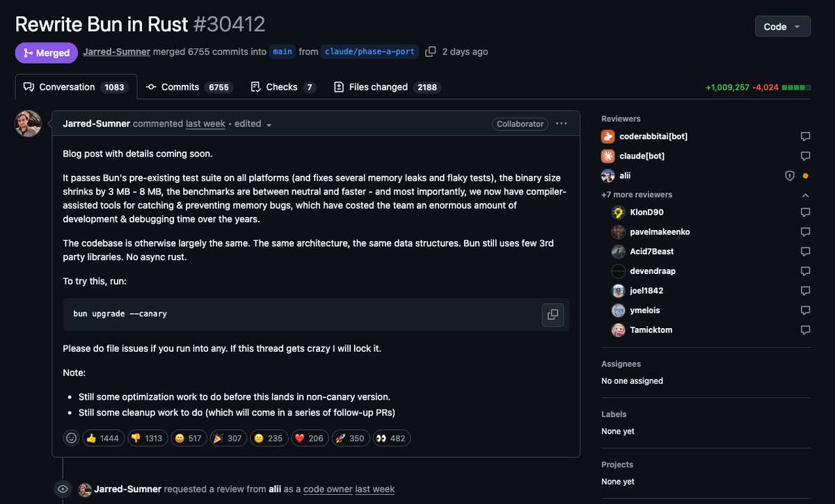Switch to the Commits tab

[x=188, y=87]
